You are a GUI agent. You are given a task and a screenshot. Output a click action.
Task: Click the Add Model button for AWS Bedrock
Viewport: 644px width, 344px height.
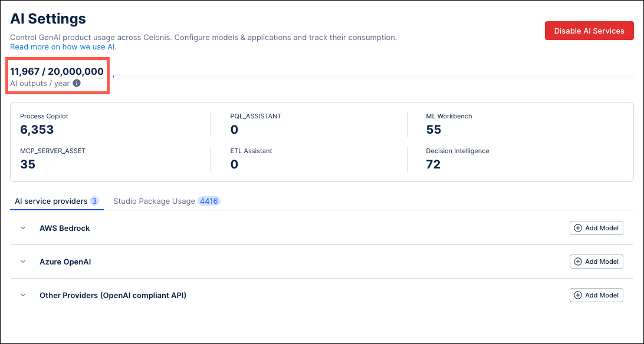coord(596,228)
